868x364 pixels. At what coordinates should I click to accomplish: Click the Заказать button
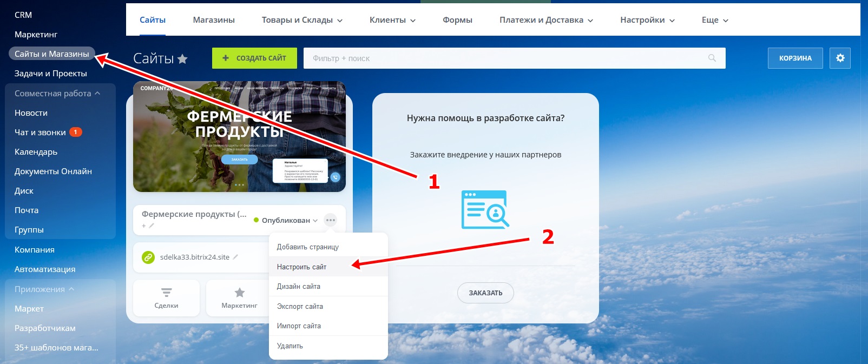click(485, 293)
